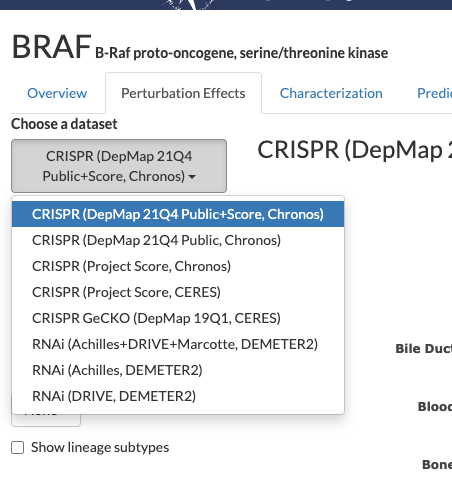
Task: Select the Perturbation Effects tab
Action: (x=183, y=93)
